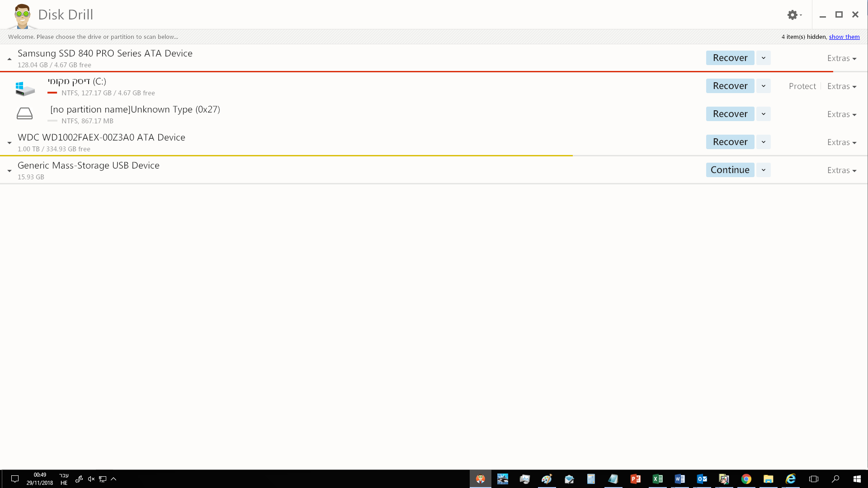This screenshot has width=868, height=488.
Task: Select the 'Samsung SSD 840 PRO Series ATA Device' row
Action: (434, 58)
